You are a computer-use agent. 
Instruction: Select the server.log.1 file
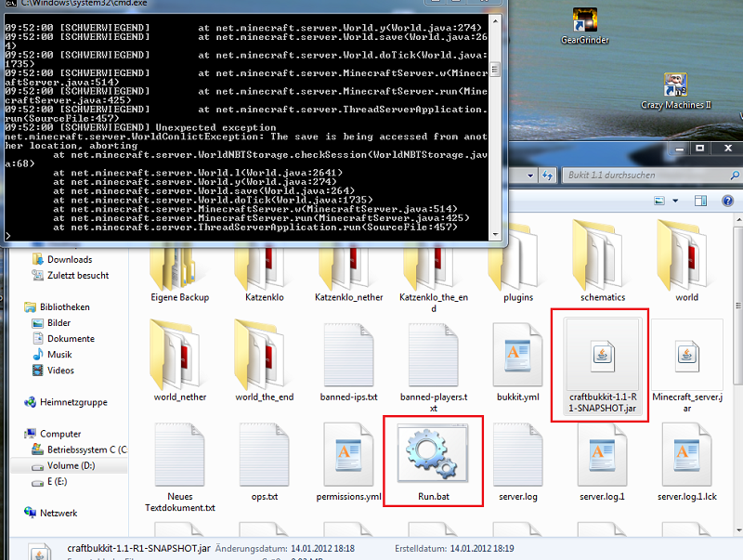(602, 462)
